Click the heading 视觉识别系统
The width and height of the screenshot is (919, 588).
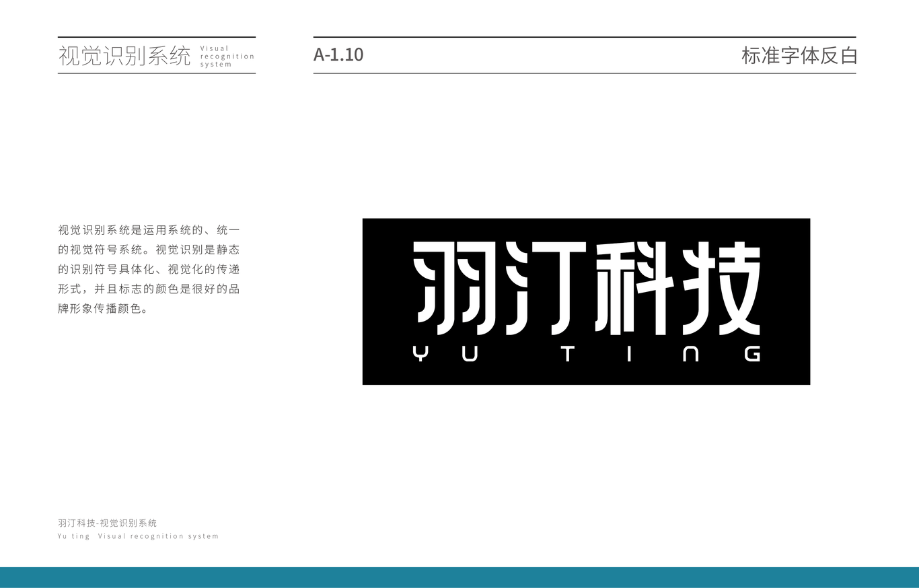(124, 56)
